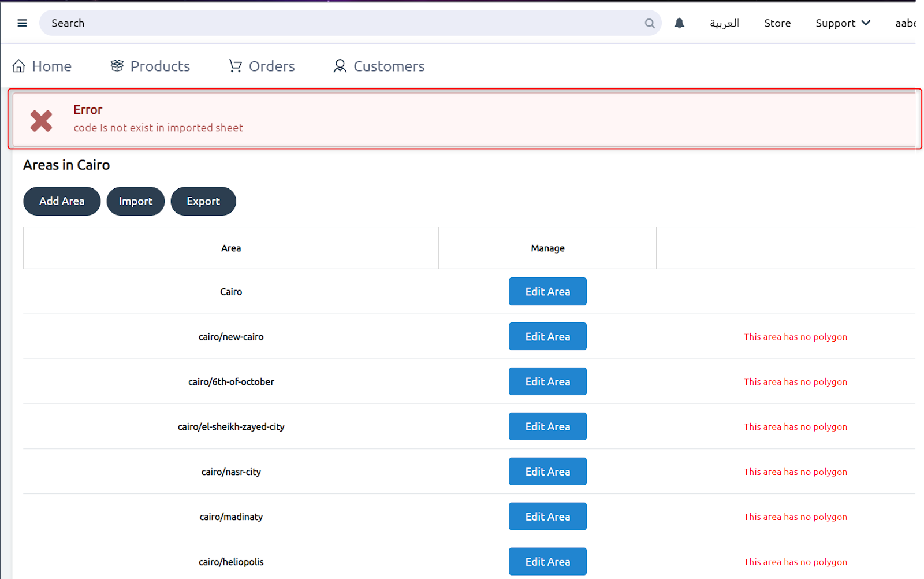The image size is (924, 579).
Task: Expand the Support dropdown
Action: (x=843, y=23)
